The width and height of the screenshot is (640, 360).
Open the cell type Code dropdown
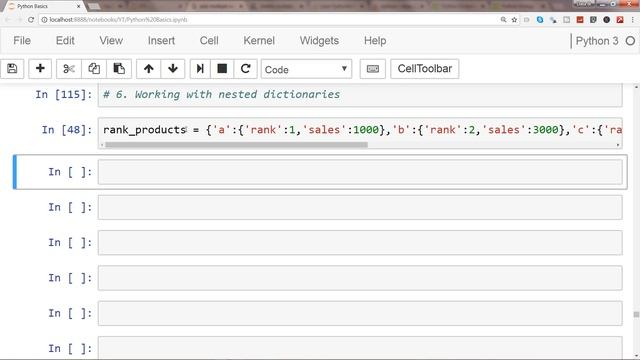[306, 69]
